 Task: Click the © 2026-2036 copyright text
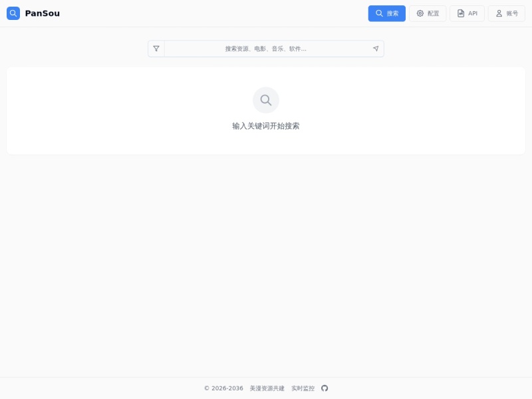pos(223,388)
